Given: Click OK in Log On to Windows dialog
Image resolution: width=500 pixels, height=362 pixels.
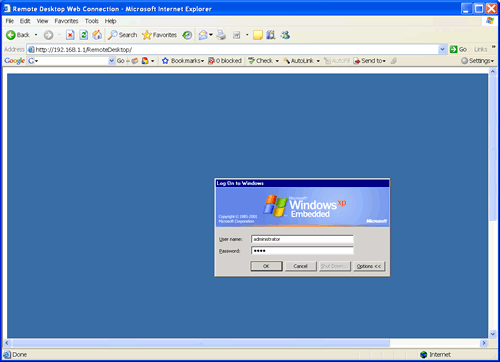Looking at the screenshot, I should [x=266, y=266].
